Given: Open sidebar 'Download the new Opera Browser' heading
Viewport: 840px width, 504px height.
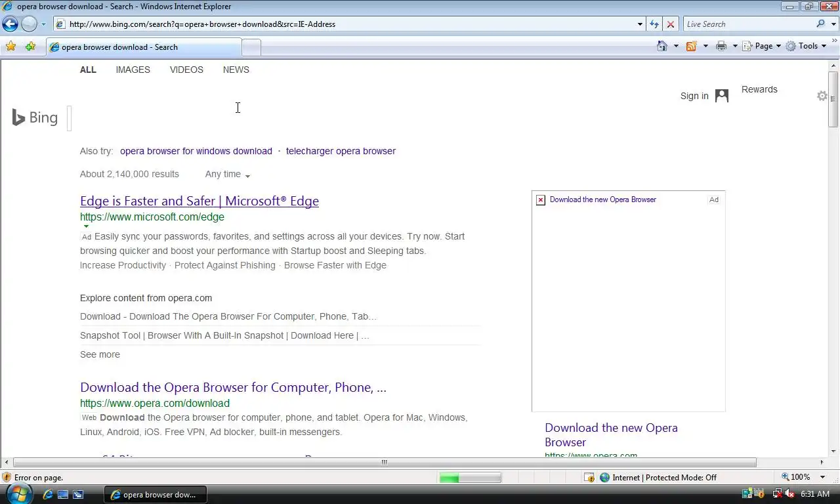Looking at the screenshot, I should [611, 434].
